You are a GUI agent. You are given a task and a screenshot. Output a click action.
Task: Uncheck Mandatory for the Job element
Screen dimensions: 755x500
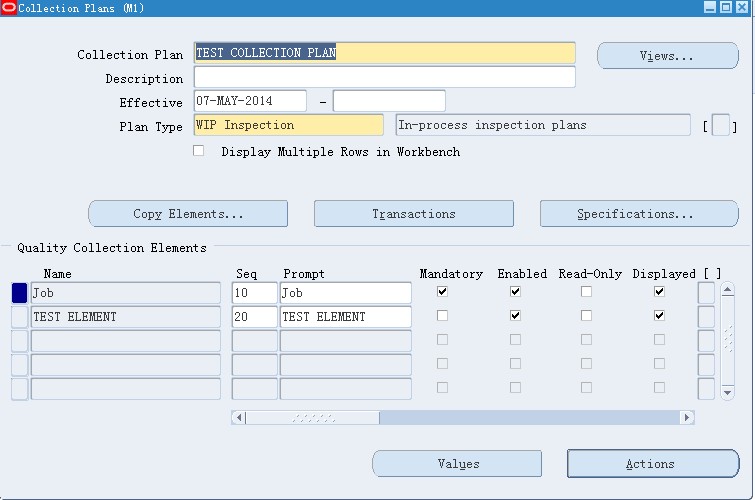(442, 292)
